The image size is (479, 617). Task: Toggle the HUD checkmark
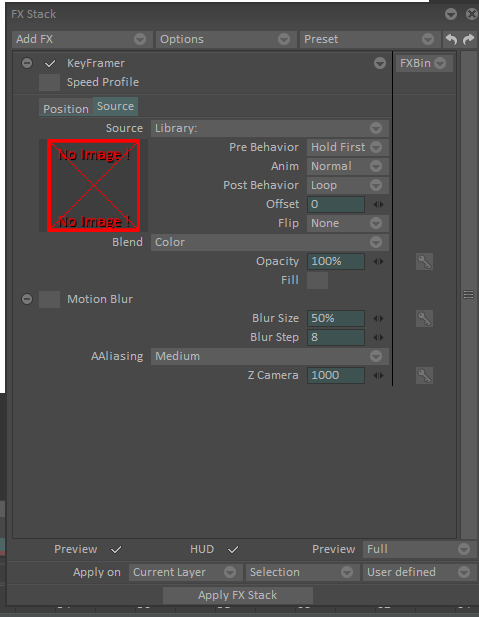(x=233, y=549)
